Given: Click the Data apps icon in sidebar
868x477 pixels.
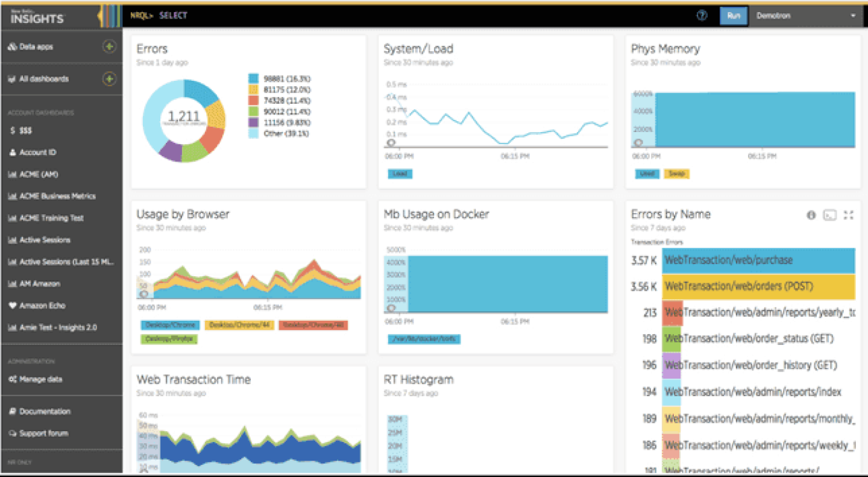Looking at the screenshot, I should [x=11, y=46].
